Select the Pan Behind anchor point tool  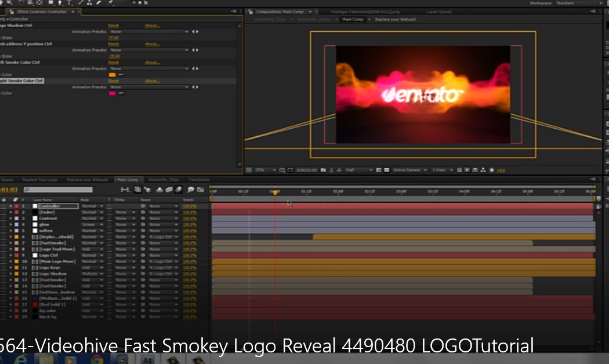click(x=39, y=3)
